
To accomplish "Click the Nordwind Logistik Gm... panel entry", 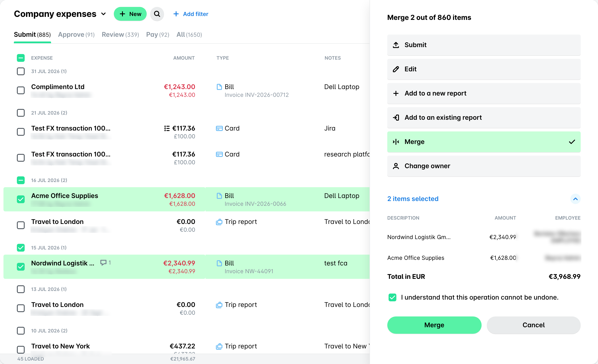I will coord(419,237).
